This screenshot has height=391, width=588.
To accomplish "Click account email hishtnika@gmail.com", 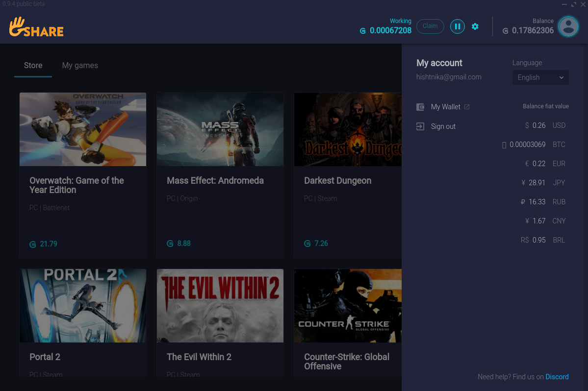I will pyautogui.click(x=449, y=77).
